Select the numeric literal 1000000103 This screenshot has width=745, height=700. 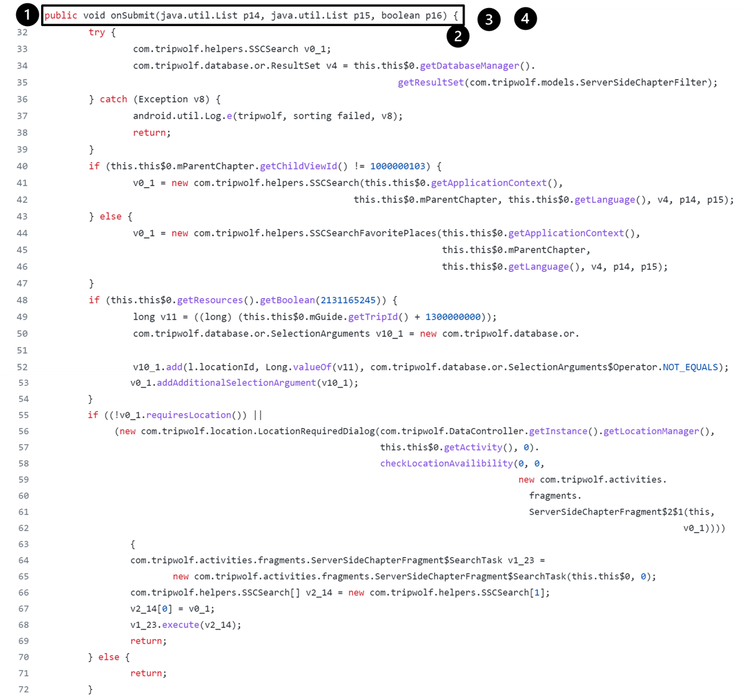click(398, 166)
